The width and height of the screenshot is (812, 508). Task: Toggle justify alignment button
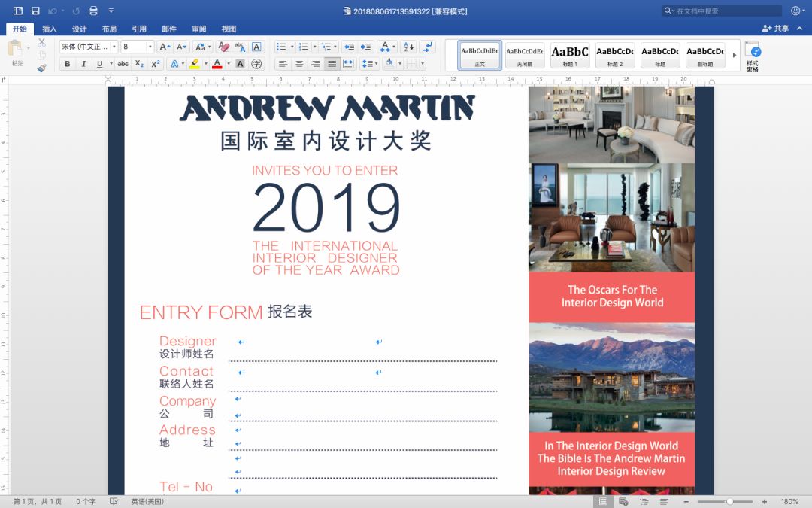pos(332,64)
